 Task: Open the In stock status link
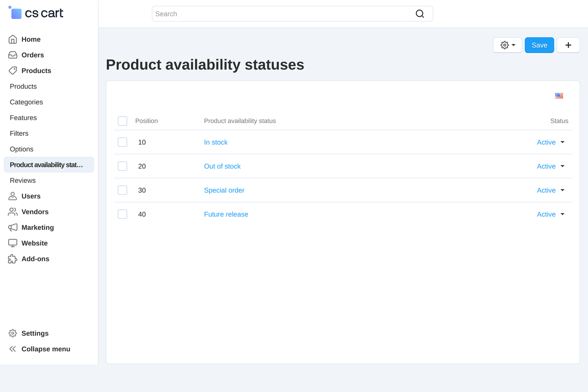[x=216, y=142]
